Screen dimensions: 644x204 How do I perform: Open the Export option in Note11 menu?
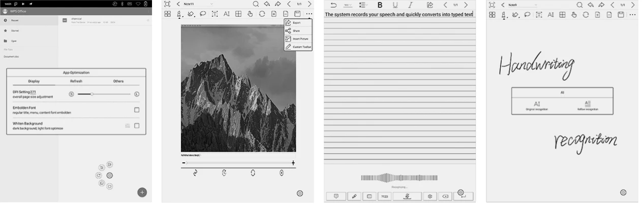[298, 23]
